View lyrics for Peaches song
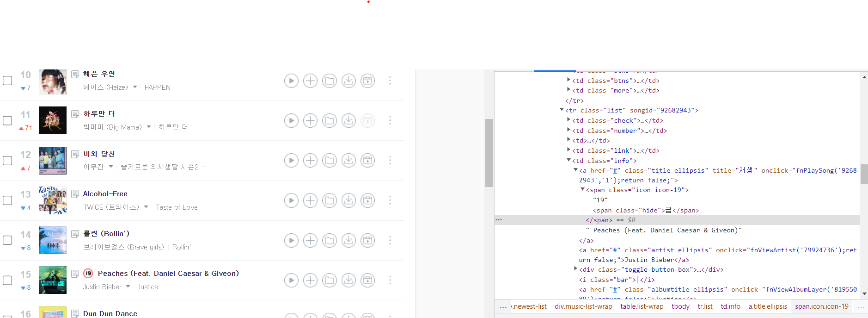Viewport: 868px width, 318px height. (75, 273)
